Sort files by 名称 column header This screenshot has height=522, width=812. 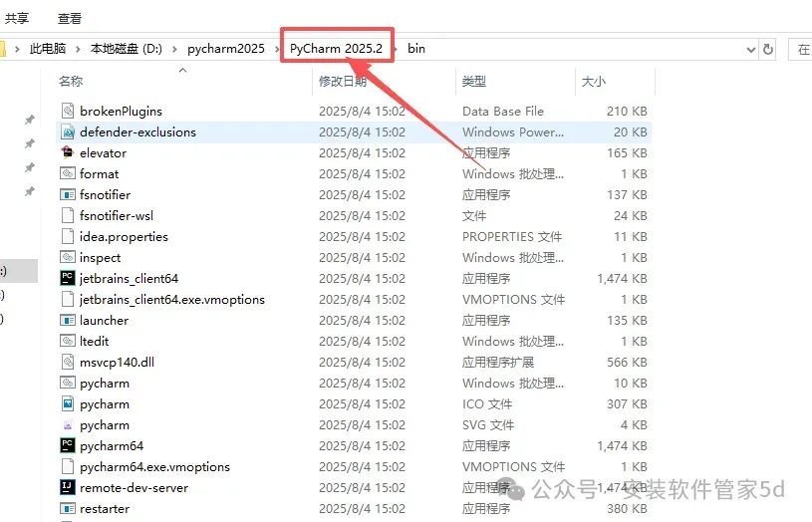pos(71,82)
